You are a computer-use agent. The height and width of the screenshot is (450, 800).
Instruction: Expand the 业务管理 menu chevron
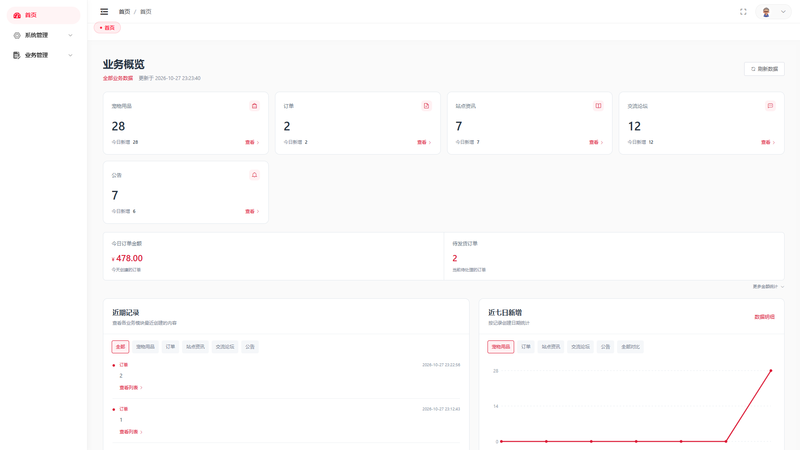tap(70, 55)
